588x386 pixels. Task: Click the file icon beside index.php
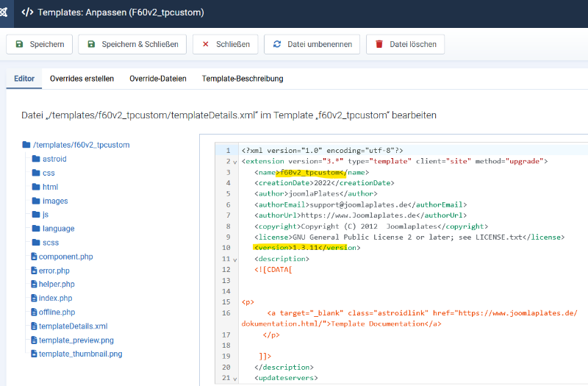[x=34, y=298]
